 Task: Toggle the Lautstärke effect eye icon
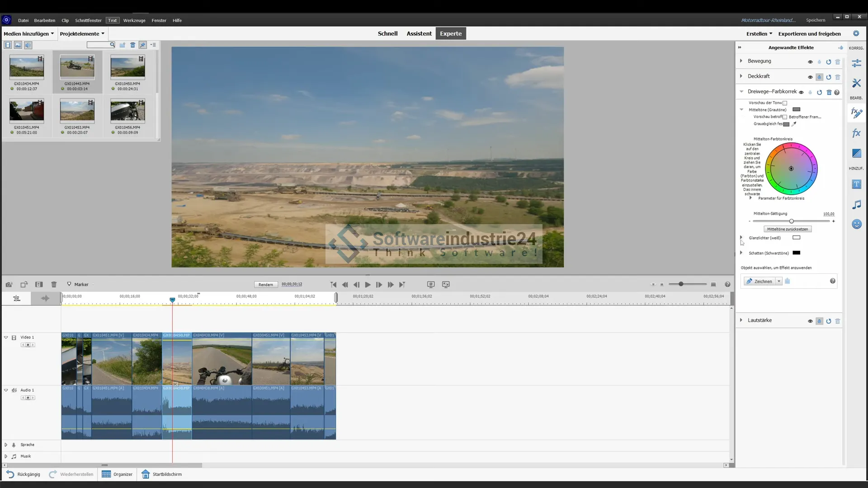pos(810,321)
